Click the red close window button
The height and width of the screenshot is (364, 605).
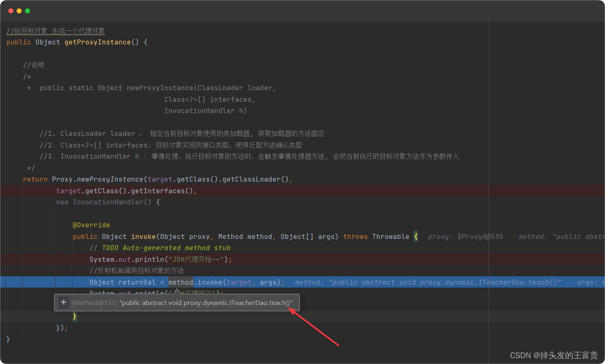pos(11,11)
